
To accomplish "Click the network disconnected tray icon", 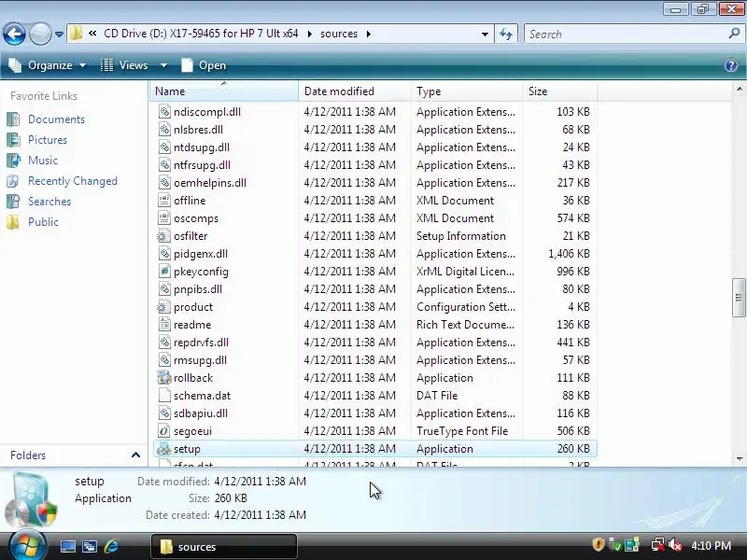I will [658, 544].
